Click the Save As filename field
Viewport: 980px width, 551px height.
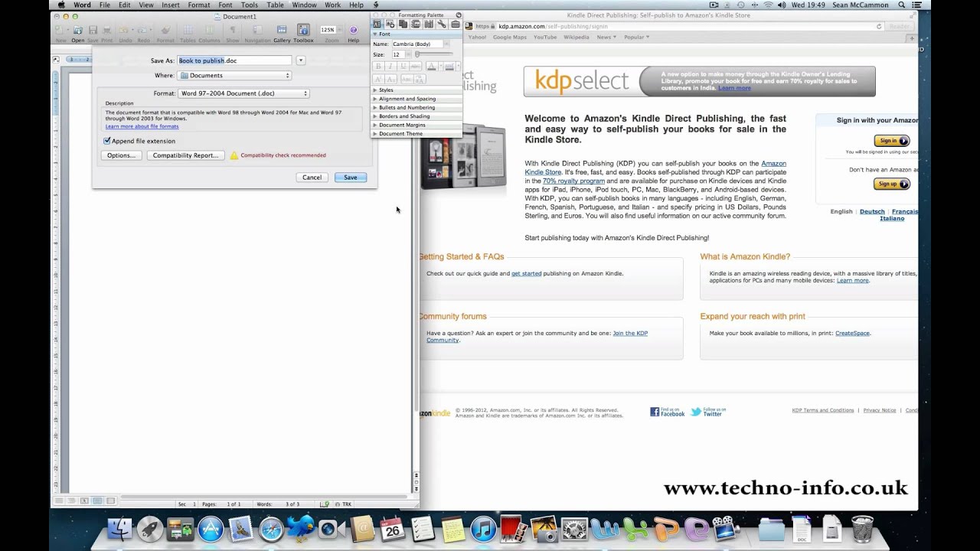[x=235, y=60]
